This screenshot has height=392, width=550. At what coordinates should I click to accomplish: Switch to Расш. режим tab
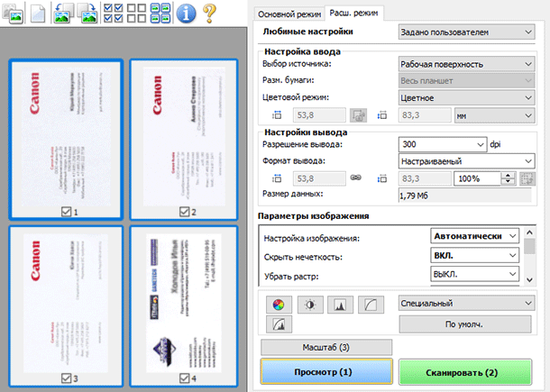[353, 13]
